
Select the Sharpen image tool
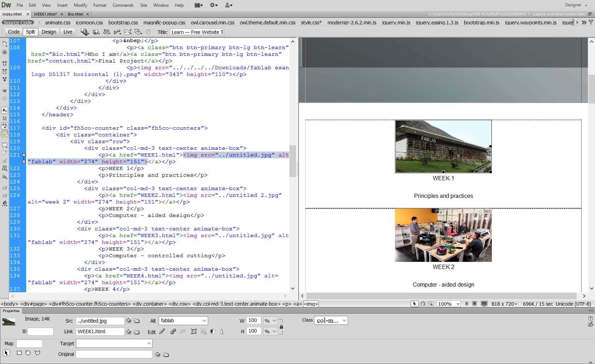click(x=222, y=331)
